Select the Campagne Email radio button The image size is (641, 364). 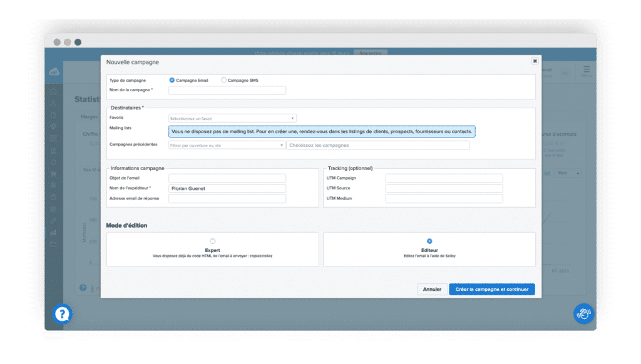172,80
